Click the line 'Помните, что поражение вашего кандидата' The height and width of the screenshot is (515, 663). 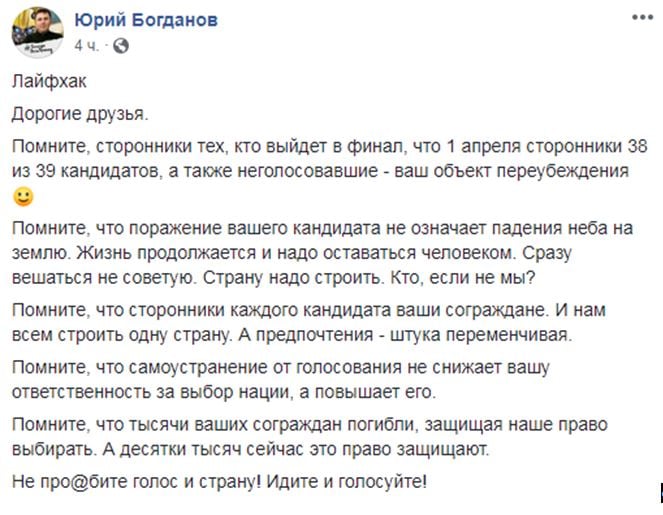pyautogui.click(x=323, y=228)
